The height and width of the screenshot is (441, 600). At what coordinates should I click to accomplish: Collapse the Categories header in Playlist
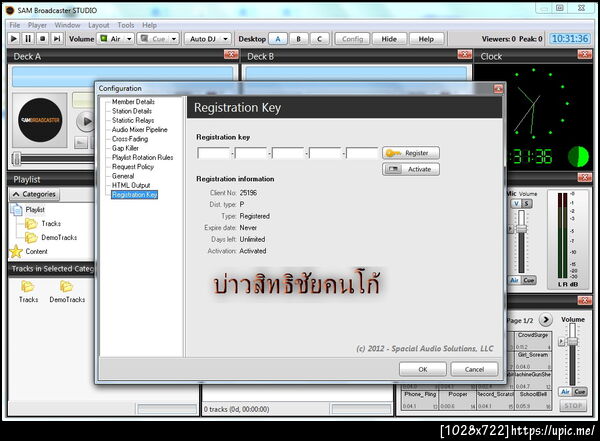tap(34, 194)
